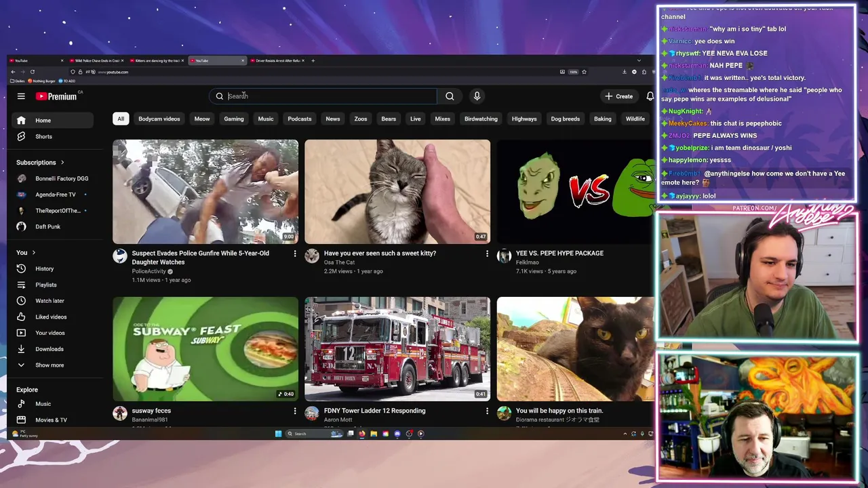Open options for sweet kitty video
Screen dimensions: 868x488
487,253
